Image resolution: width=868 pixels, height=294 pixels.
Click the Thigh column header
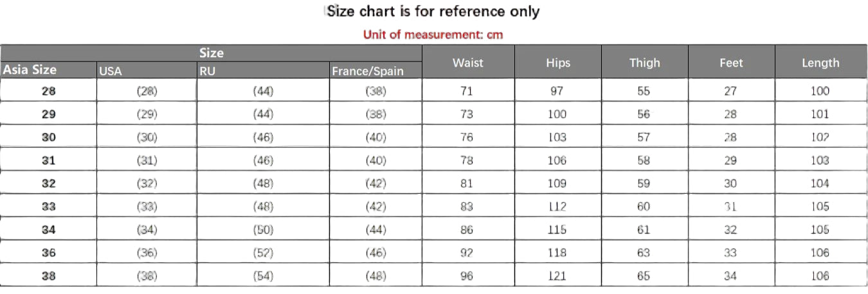(x=644, y=62)
